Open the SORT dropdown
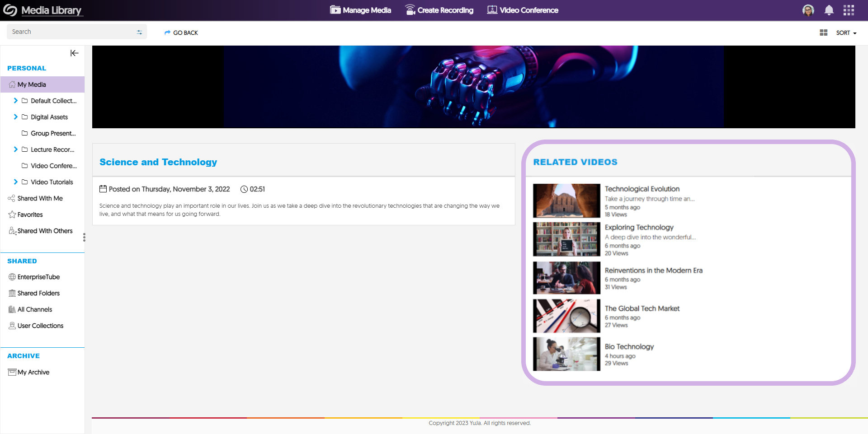 846,33
